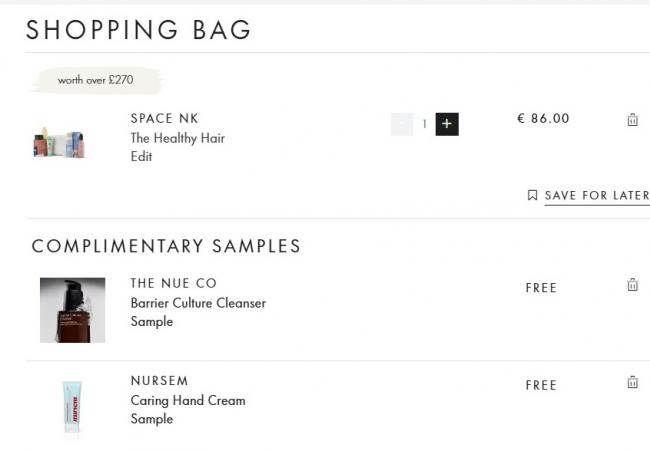Click the SPACE NK brand name
This screenshot has height=451, width=650.
click(x=165, y=119)
